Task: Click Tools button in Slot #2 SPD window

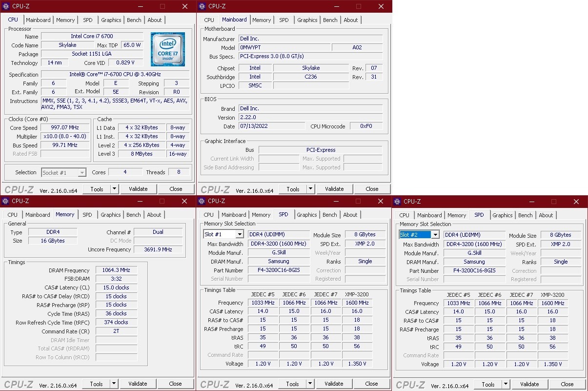Action: [x=488, y=384]
